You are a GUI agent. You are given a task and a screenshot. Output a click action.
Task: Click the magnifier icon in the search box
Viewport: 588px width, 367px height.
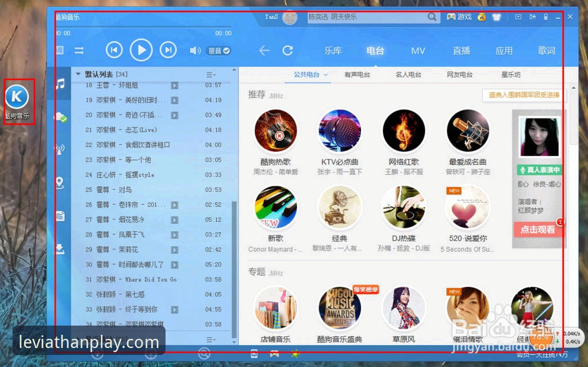[x=432, y=17]
